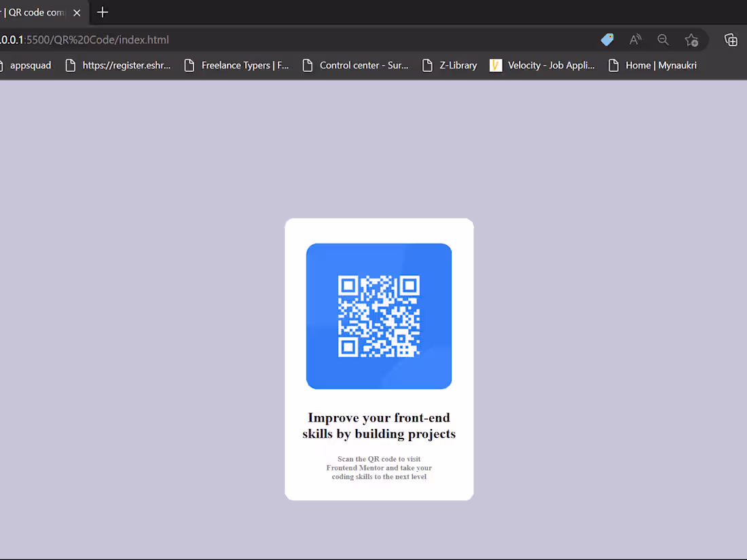The width and height of the screenshot is (747, 560).
Task: Start Read aloud for this page
Action: (635, 39)
